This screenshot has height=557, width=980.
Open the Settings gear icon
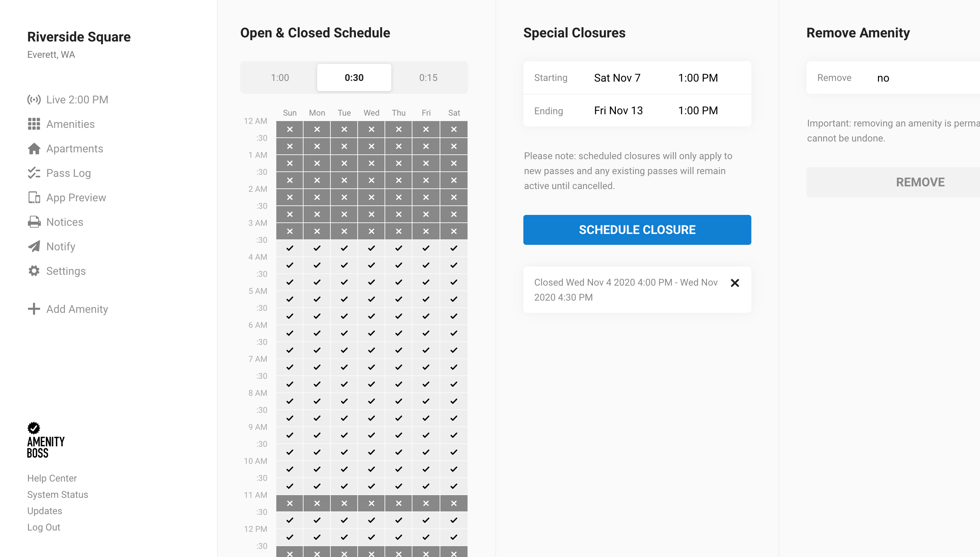(x=34, y=271)
